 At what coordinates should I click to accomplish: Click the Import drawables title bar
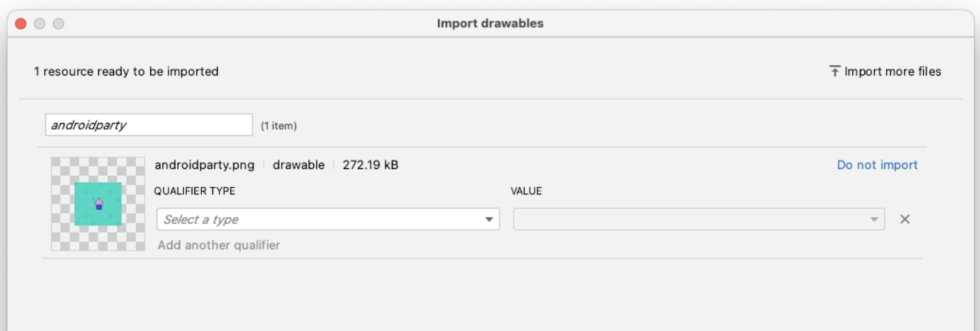pos(490,23)
